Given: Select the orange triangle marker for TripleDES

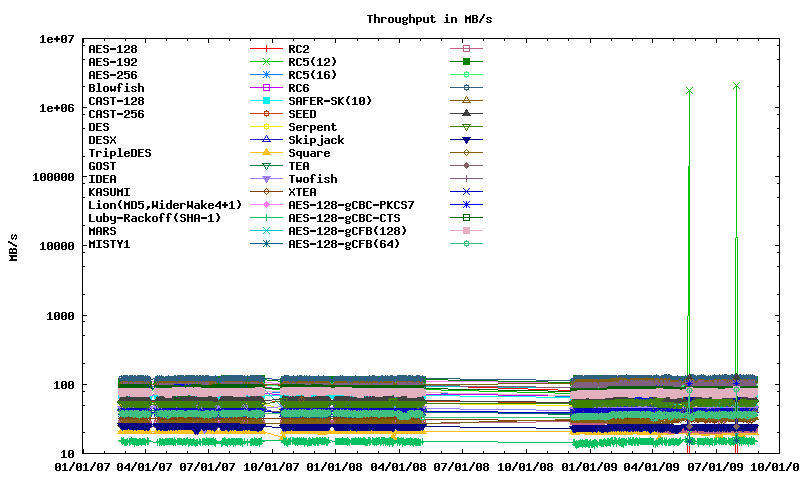Looking at the screenshot, I should click(x=266, y=152).
